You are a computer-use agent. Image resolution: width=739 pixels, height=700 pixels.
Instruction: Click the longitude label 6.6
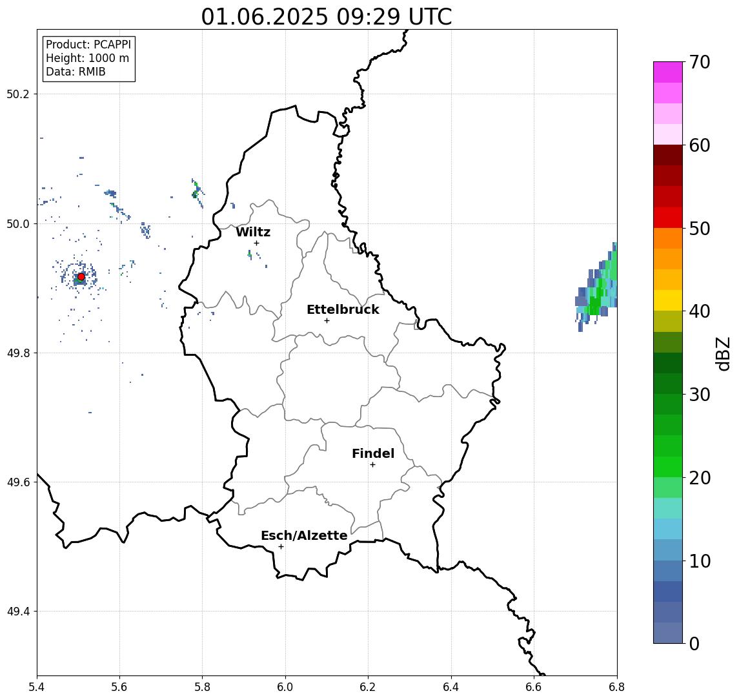tap(534, 687)
